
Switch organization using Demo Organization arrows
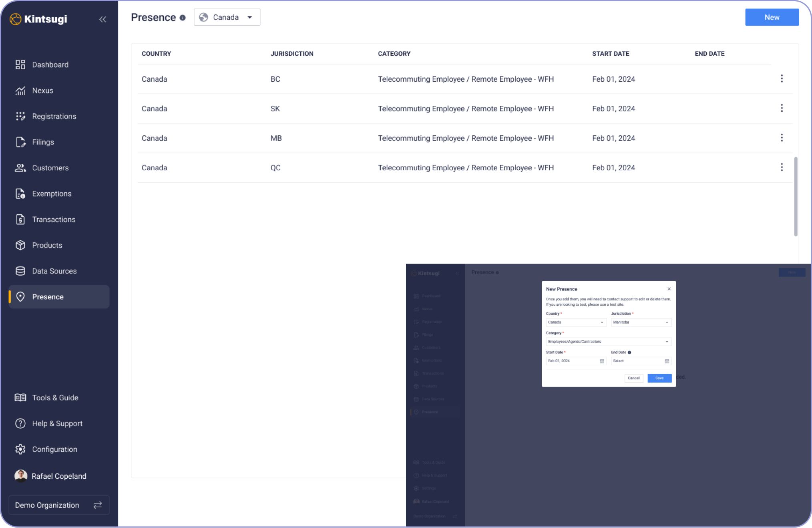click(x=98, y=505)
